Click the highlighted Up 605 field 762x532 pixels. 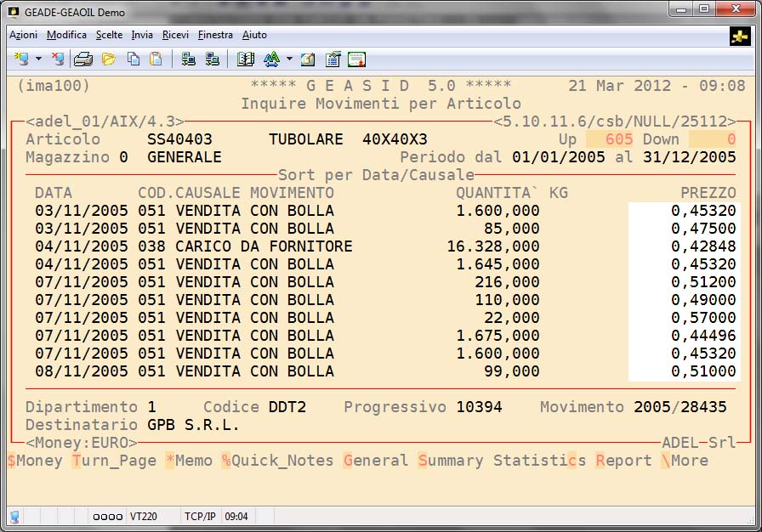(x=609, y=139)
